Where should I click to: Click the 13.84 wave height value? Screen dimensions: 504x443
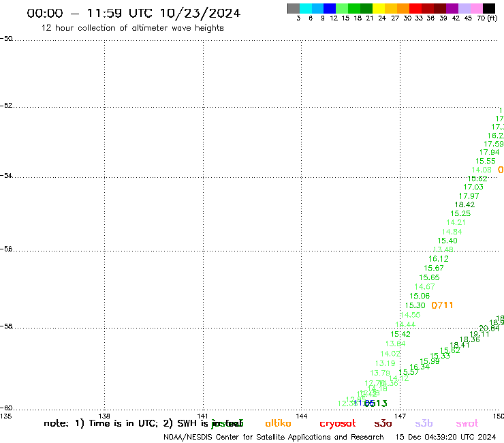pos(395,343)
